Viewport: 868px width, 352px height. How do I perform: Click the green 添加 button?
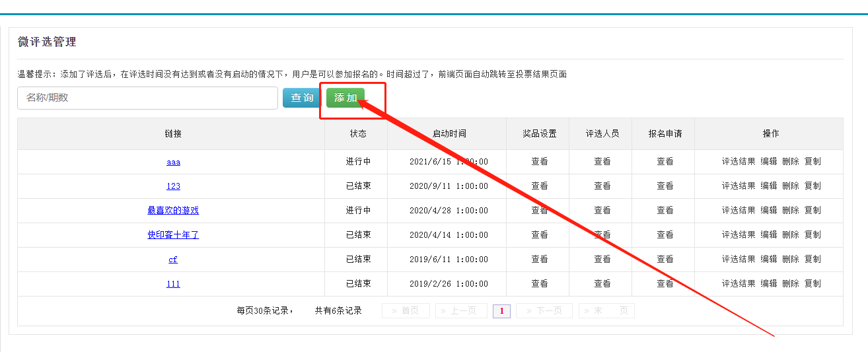click(345, 98)
